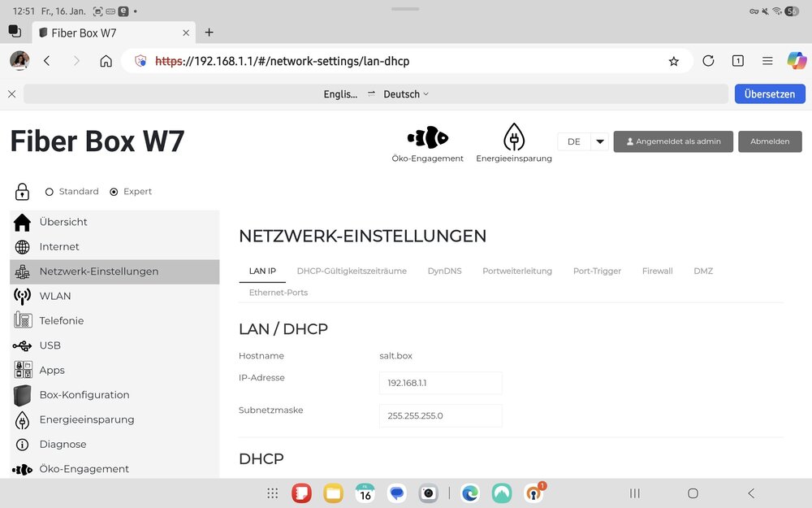This screenshot has height=508, width=812.
Task: Switch to the DMZ tab
Action: pyautogui.click(x=703, y=271)
